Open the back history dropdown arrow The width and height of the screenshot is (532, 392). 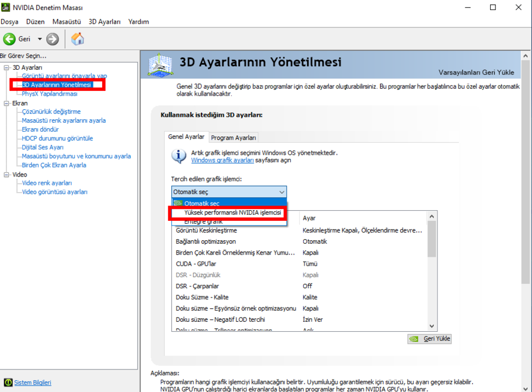[x=40, y=39]
